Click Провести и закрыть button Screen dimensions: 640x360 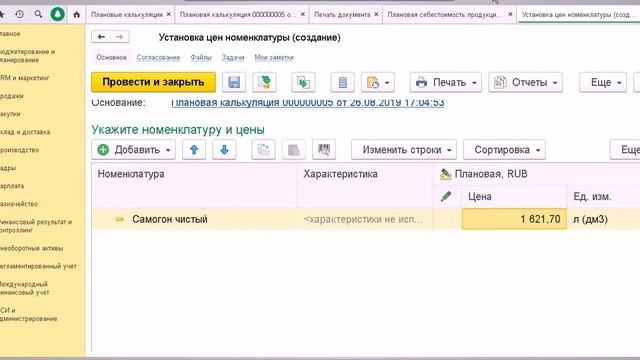click(x=153, y=82)
